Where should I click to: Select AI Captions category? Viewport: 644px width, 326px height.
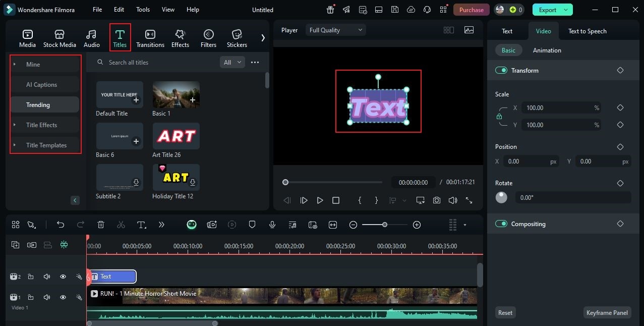45,84
